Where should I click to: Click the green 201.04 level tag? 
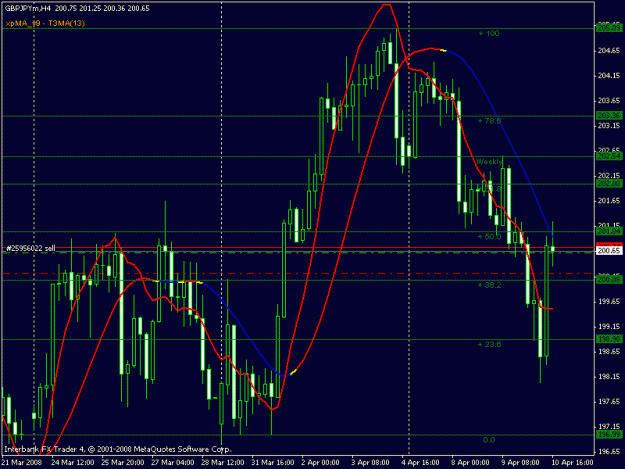[609, 232]
